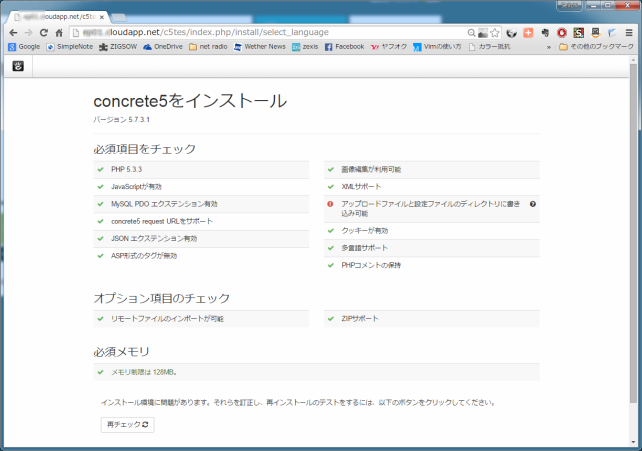Click the green check beside ZIPサポート
Screen dimensions: 642x451
click(x=331, y=318)
